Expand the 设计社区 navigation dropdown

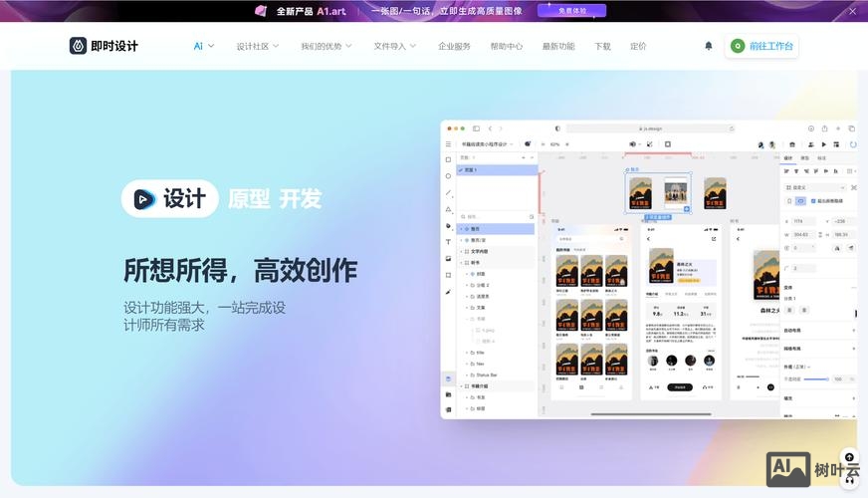[258, 46]
